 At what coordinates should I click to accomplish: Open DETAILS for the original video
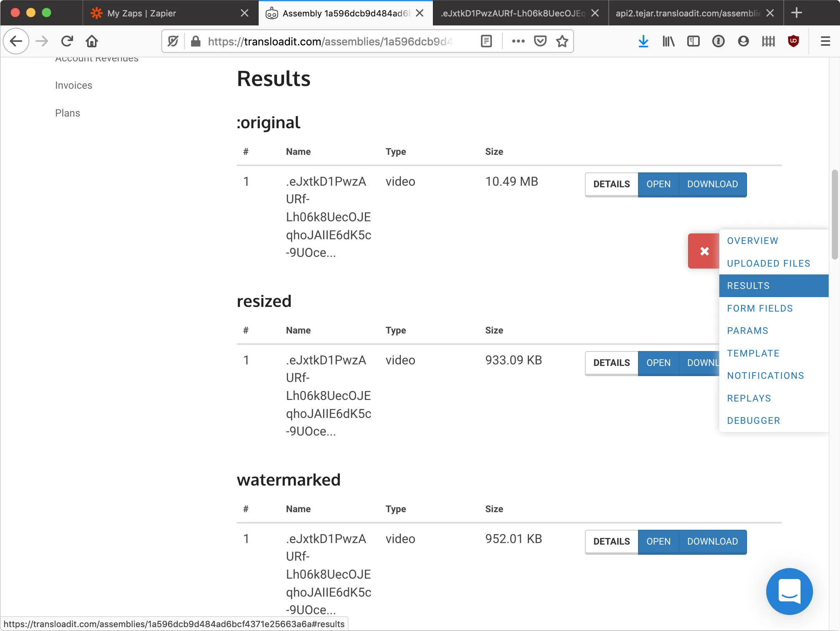pos(611,184)
